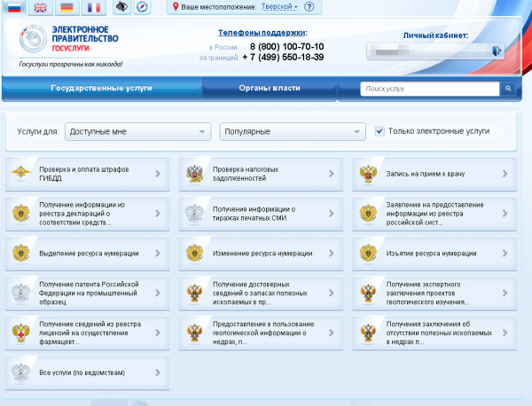The width and height of the screenshot is (532, 406).
Task: Open Заявление на предоставление информации из реестра
Action: tap(434, 214)
